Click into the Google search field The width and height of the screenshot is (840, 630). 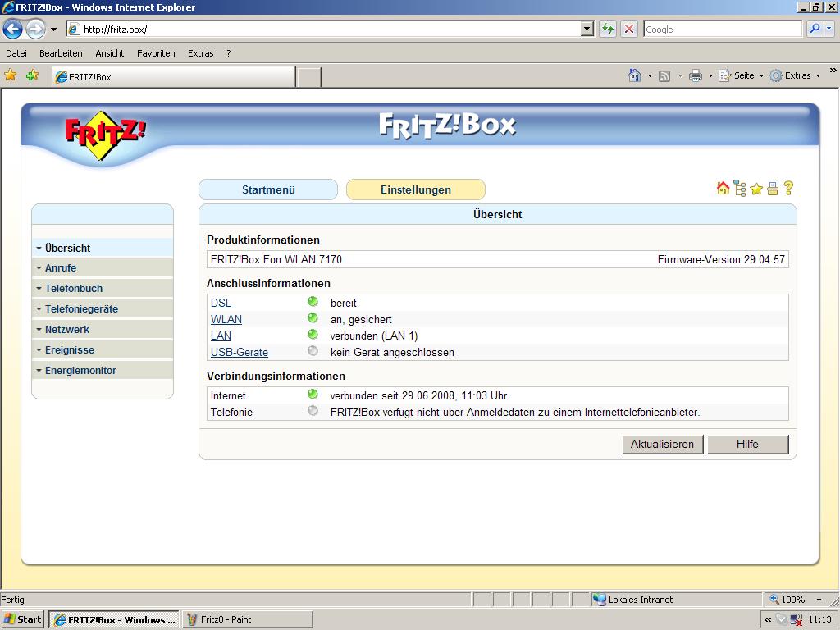722,29
